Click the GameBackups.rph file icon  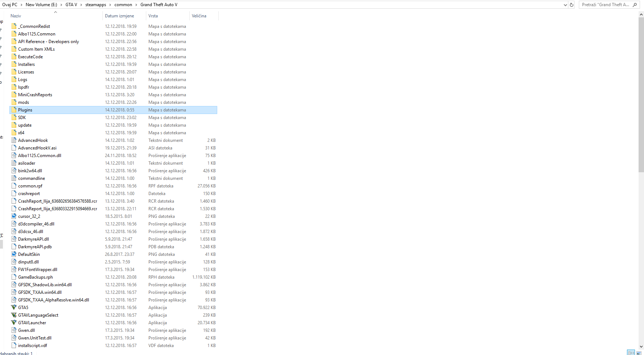[14, 277]
